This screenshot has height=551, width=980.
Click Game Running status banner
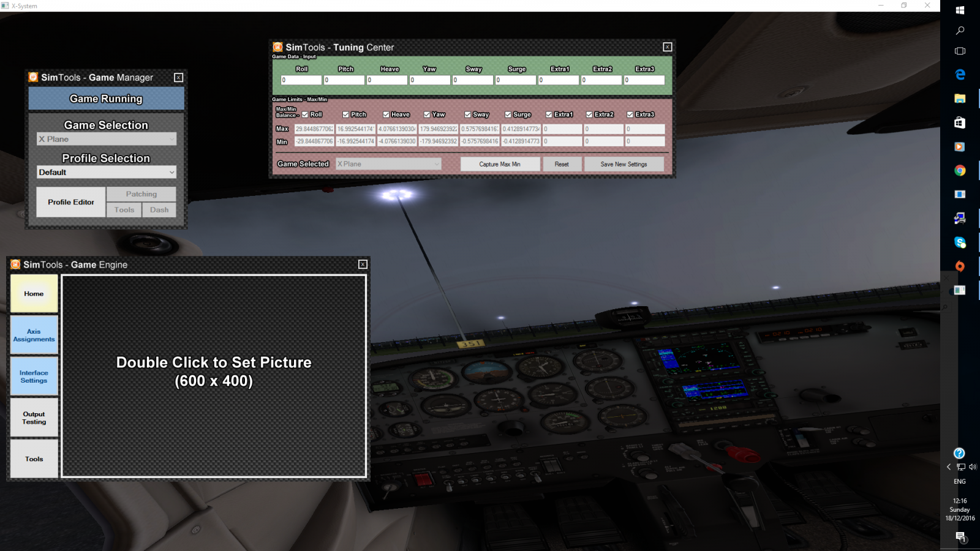(x=106, y=99)
